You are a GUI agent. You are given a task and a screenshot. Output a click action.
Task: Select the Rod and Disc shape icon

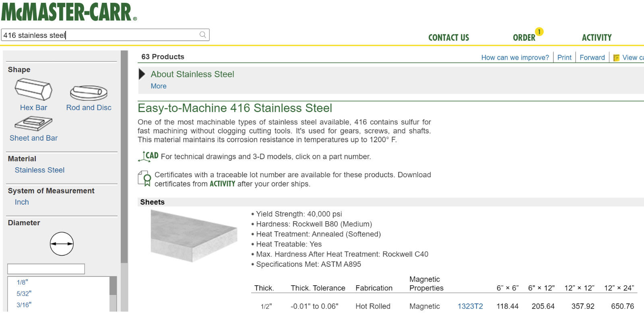[x=89, y=93]
